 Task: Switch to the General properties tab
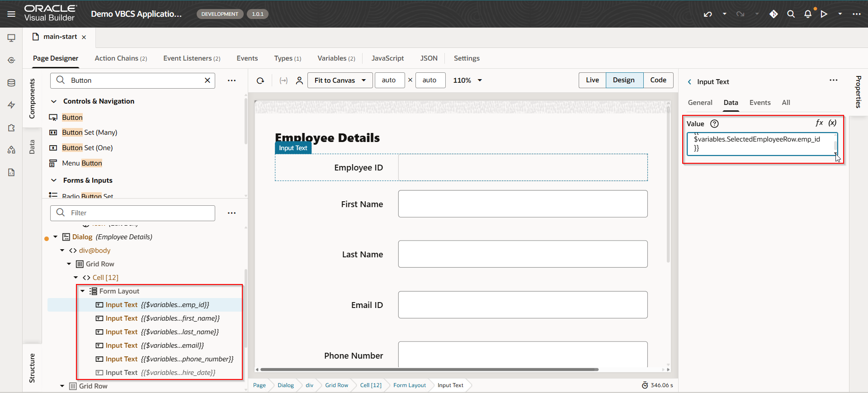(700, 103)
